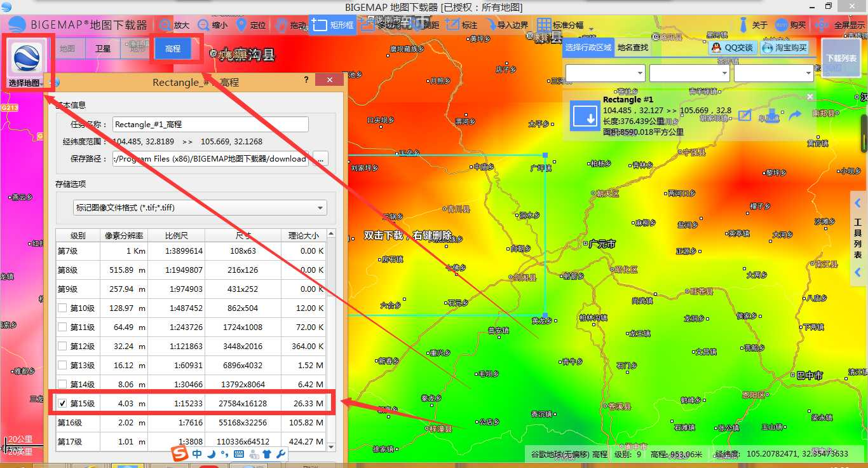The image size is (868, 468).
Task: Click the browse button beside the save path
Action: (x=320, y=159)
